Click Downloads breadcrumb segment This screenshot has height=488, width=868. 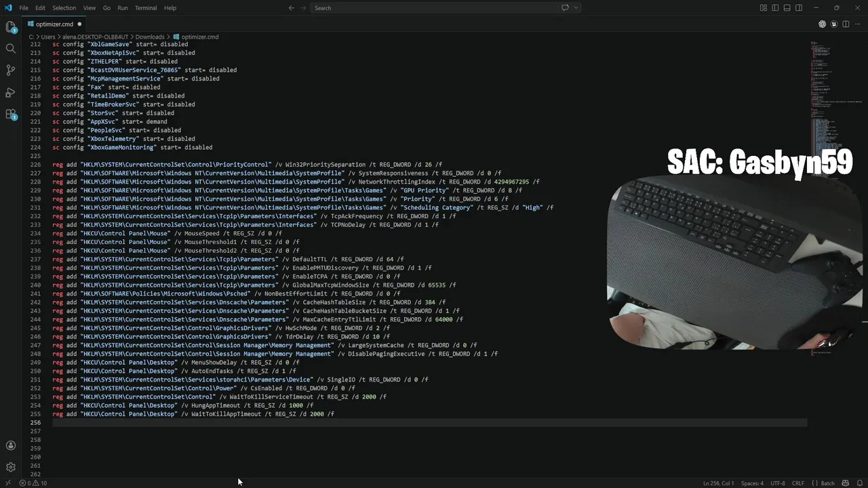pyautogui.click(x=150, y=37)
